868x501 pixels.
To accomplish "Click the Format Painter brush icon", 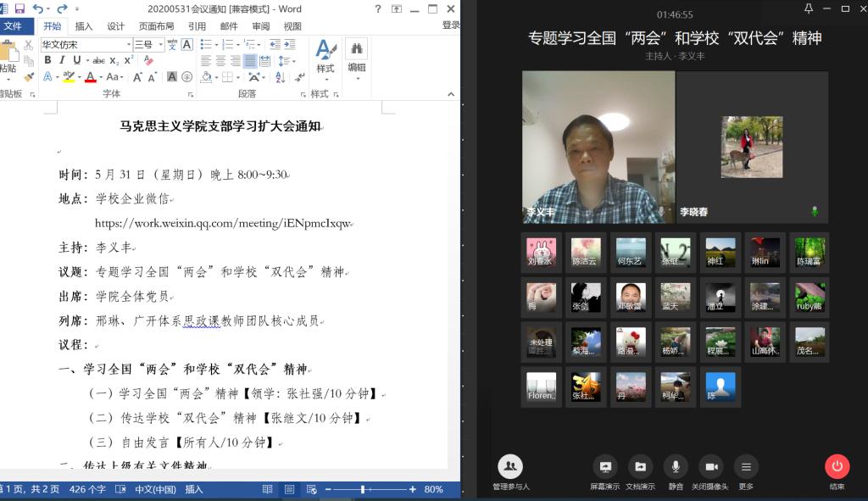I will point(29,76).
